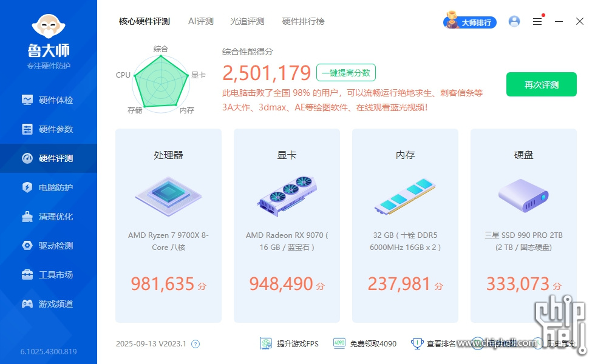
Task: Open 工具市场 in the sidebar
Action: (48, 274)
